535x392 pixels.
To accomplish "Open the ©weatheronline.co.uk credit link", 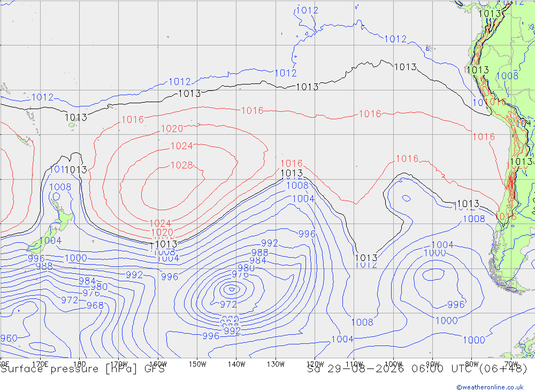I will (490, 387).
